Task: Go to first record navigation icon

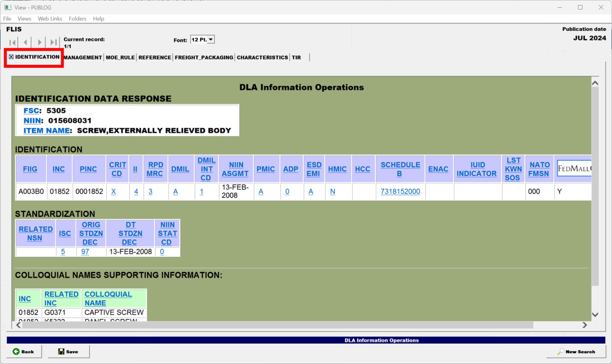Action: (x=12, y=42)
